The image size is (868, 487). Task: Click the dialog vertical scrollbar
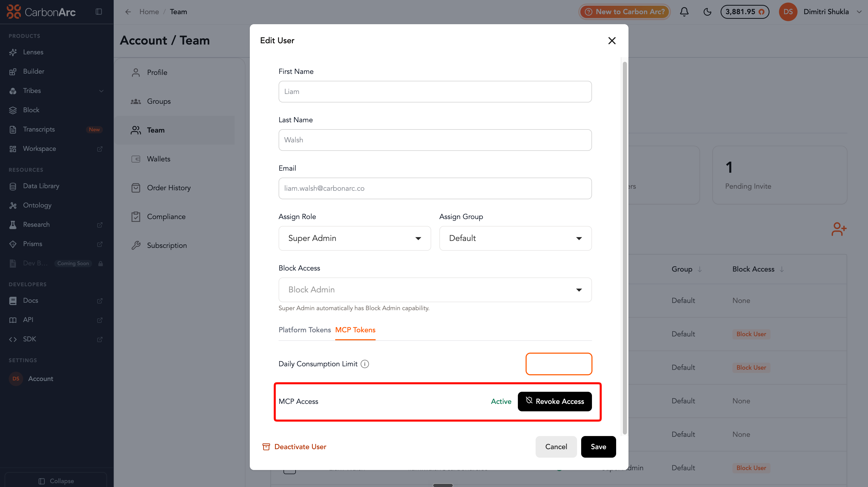[x=624, y=248]
